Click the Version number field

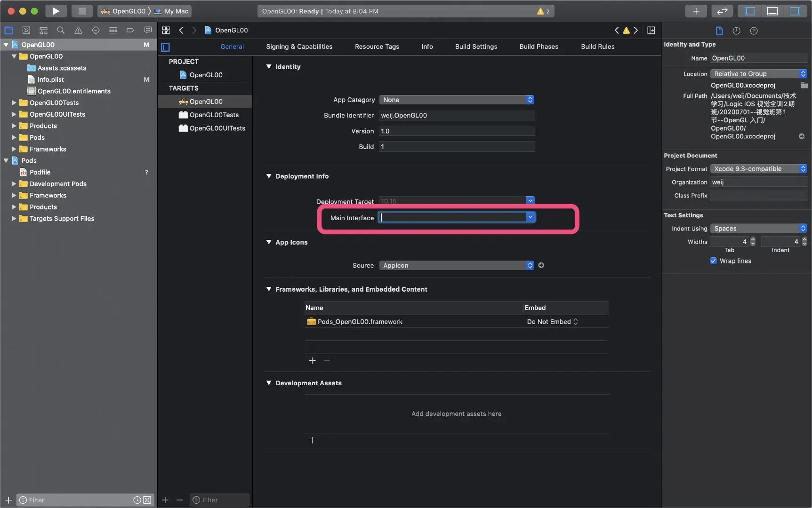[457, 131]
